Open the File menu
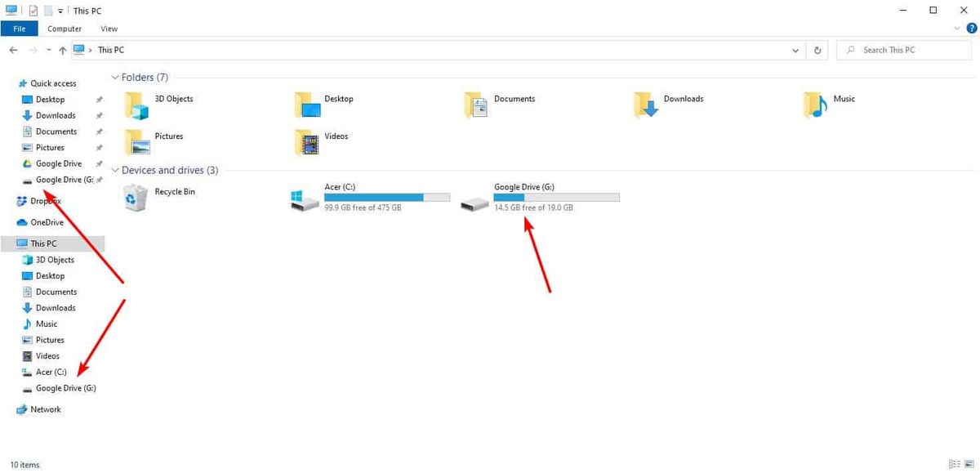Viewport: 980px width, 473px height. click(19, 29)
